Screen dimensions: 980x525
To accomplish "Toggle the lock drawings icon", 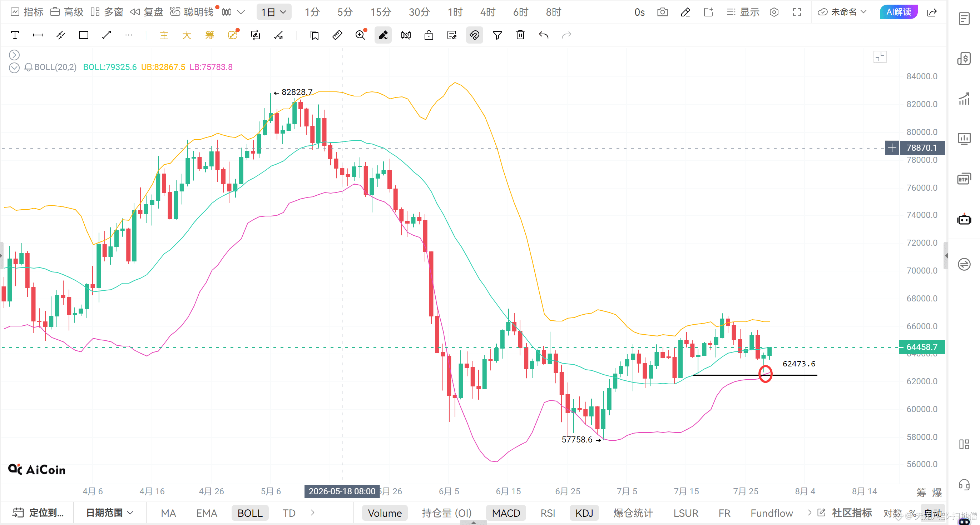I will click(x=429, y=35).
